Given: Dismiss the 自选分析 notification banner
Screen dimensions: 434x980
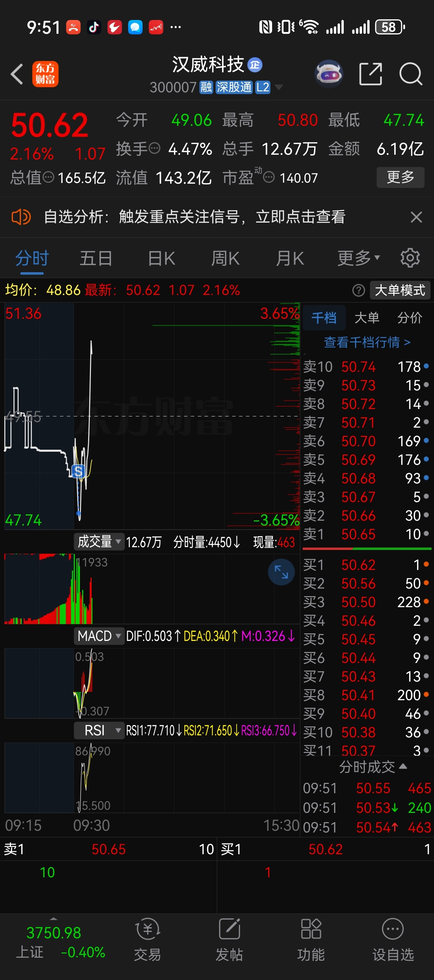Looking at the screenshot, I should coord(416,217).
